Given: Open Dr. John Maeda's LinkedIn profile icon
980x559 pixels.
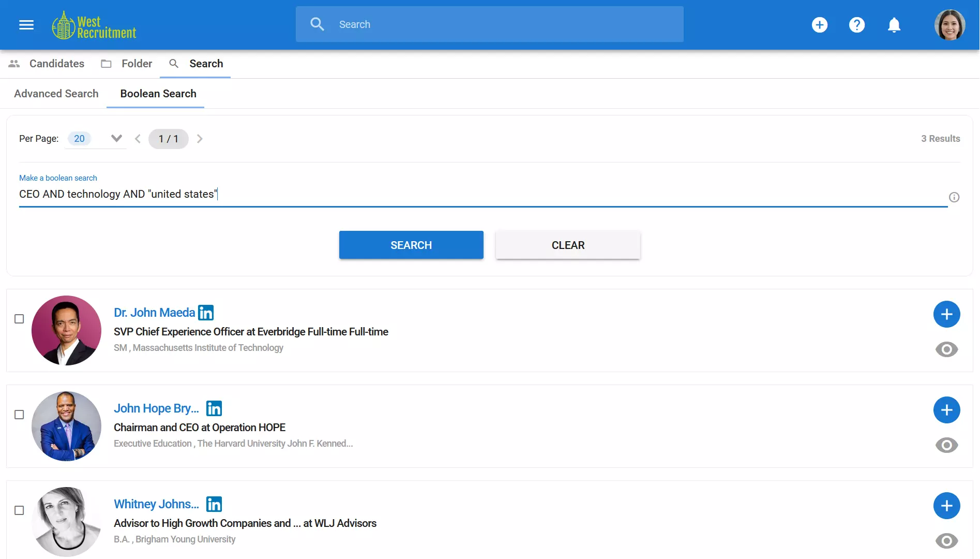Looking at the screenshot, I should pyautogui.click(x=206, y=313).
